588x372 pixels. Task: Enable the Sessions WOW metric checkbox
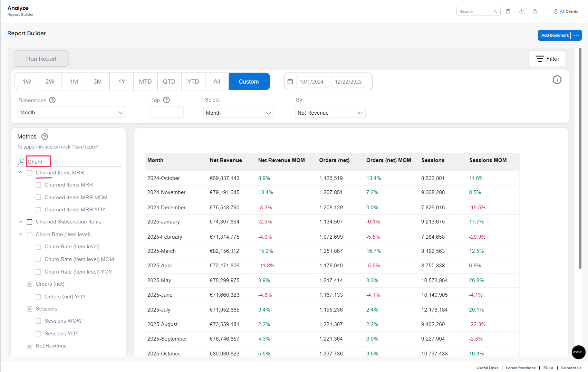click(38, 321)
